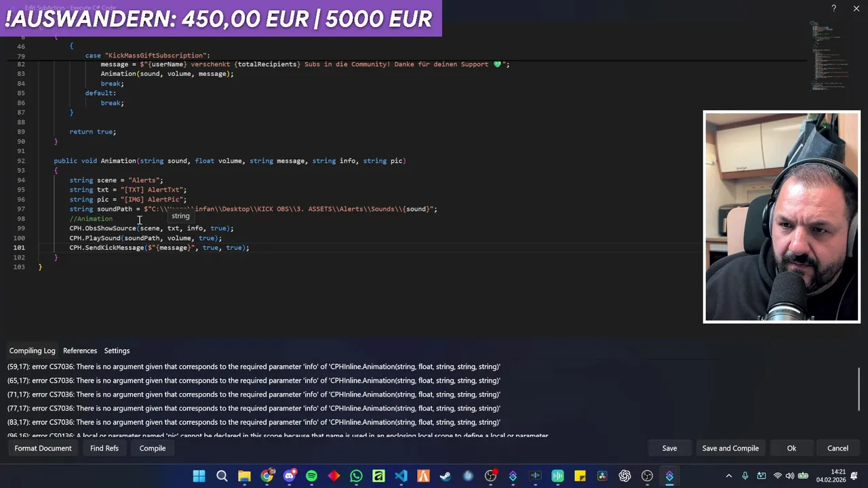
Task: Open Wi-Fi network settings in the tray
Action: 777,476
